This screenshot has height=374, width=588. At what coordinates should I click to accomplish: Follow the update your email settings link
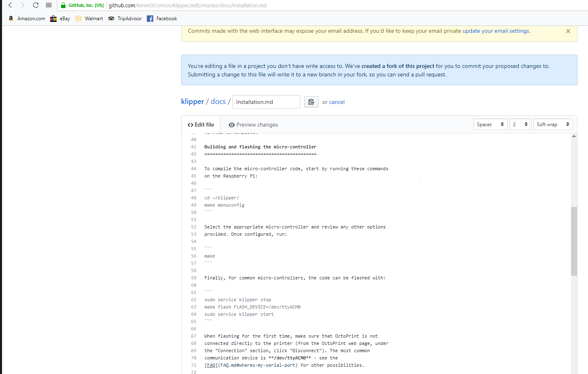pos(495,31)
